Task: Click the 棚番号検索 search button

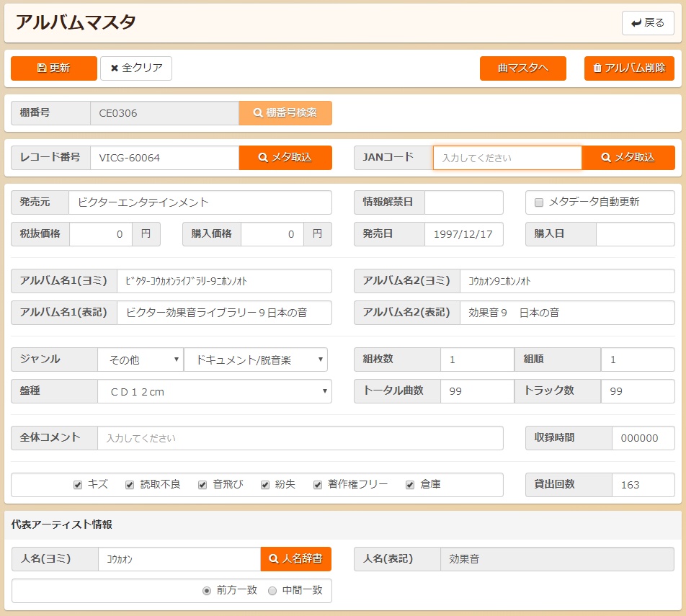Action: [x=285, y=113]
